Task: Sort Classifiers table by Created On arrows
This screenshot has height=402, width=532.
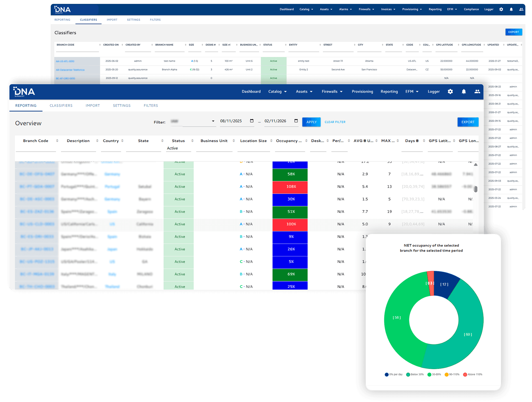Action: 122,45
